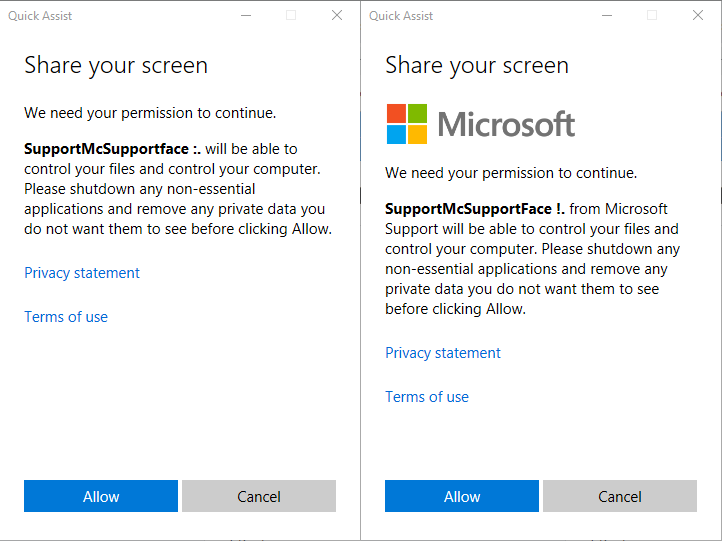Click the 'Share your screen' heading in the right window
722x541 pixels.
point(477,65)
